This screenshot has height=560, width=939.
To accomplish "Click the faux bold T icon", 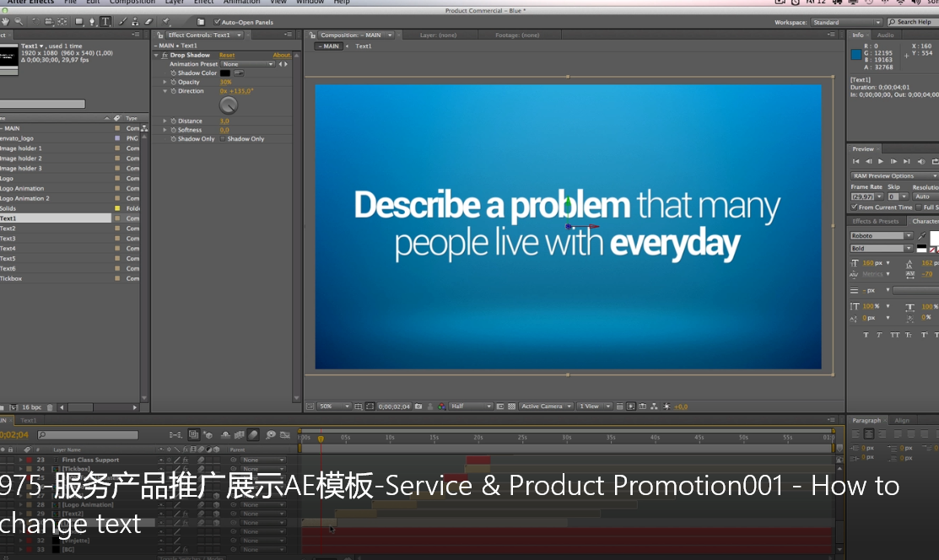I will click(x=866, y=335).
